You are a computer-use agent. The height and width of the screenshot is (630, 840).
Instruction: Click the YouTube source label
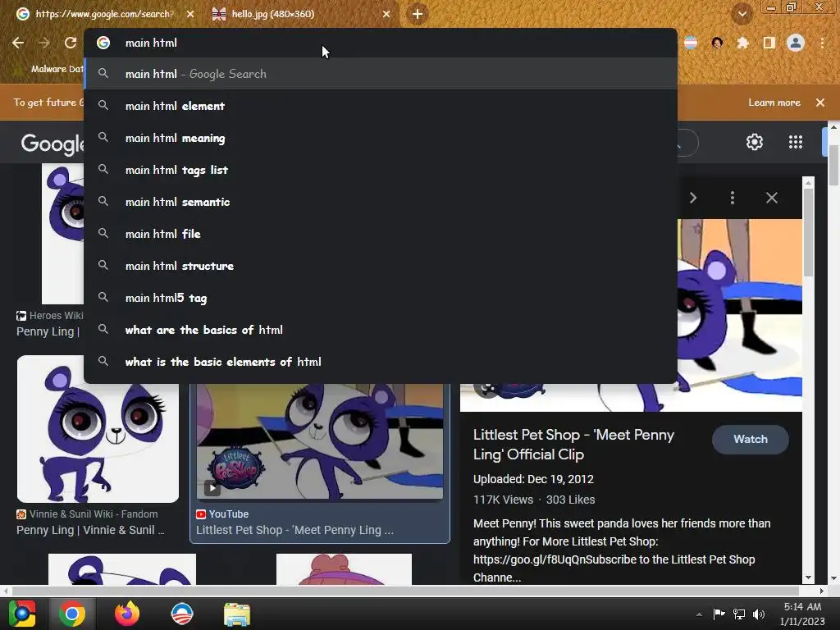pyautogui.click(x=222, y=514)
